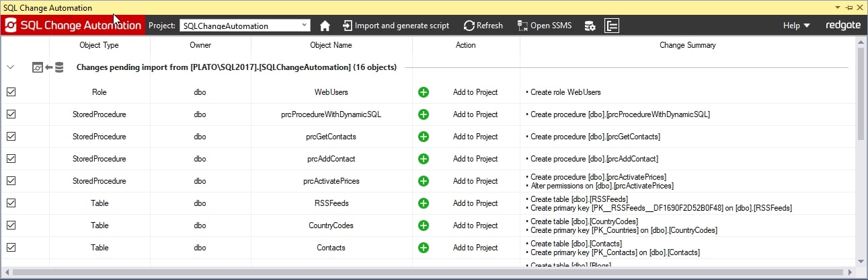Click Open SSMS button

click(544, 26)
